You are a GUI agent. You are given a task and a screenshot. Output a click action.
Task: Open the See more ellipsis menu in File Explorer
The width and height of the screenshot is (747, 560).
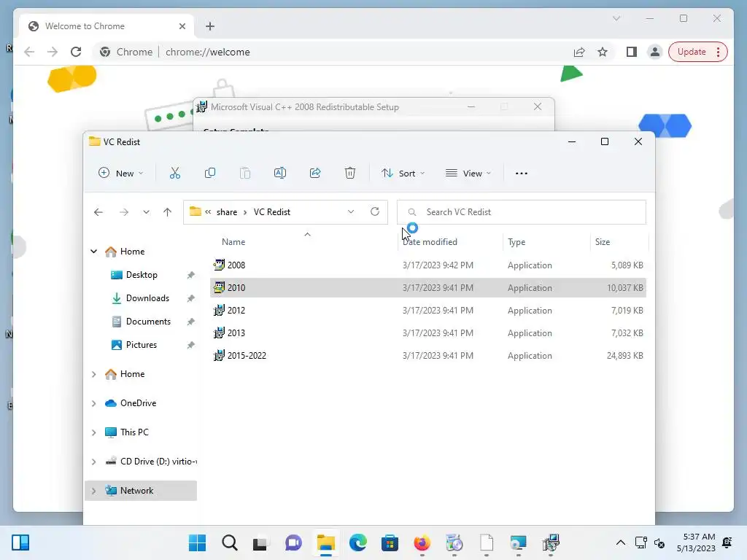click(x=521, y=174)
